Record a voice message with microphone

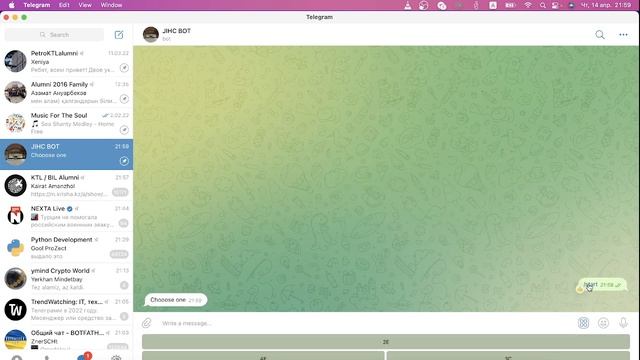(x=623, y=323)
